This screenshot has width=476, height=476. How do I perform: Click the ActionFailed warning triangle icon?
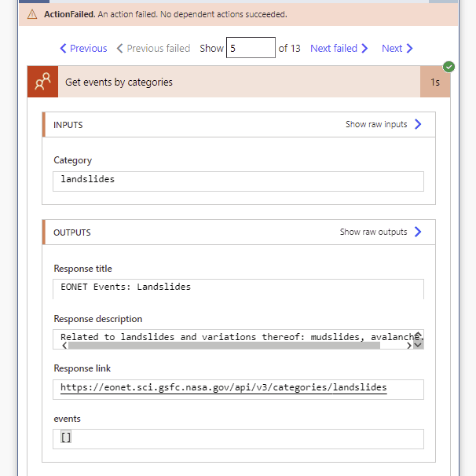pos(32,14)
